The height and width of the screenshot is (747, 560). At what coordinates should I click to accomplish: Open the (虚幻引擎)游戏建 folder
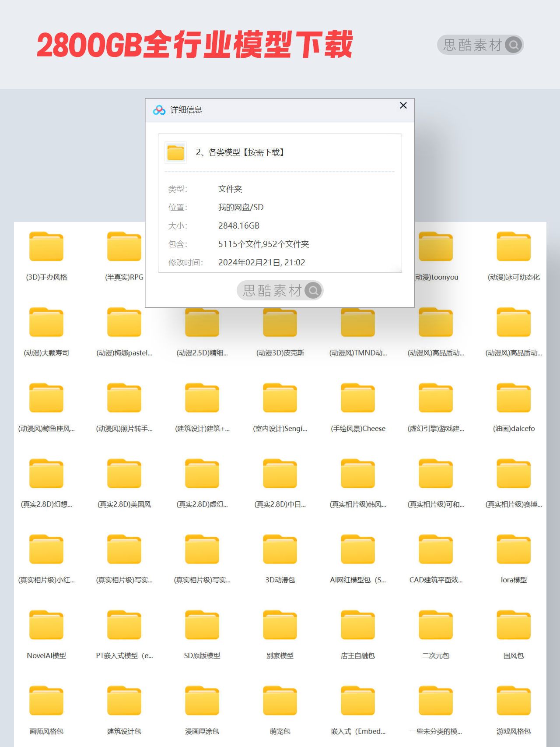pos(436,398)
